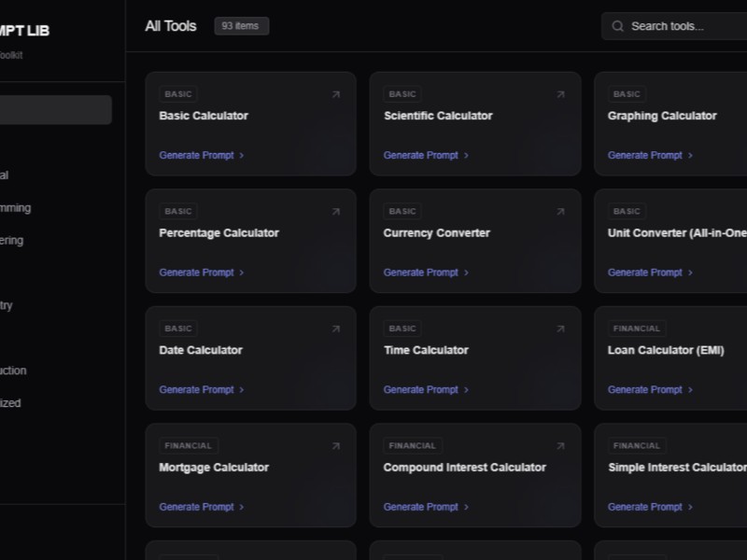Type in the Search tools field
Image resolution: width=747 pixels, height=560 pixels.
click(682, 26)
